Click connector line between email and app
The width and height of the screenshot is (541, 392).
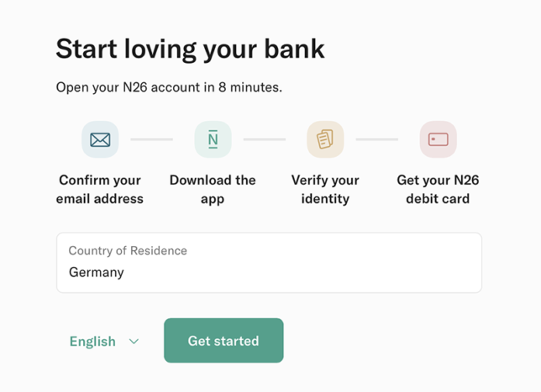pyautogui.click(x=152, y=139)
